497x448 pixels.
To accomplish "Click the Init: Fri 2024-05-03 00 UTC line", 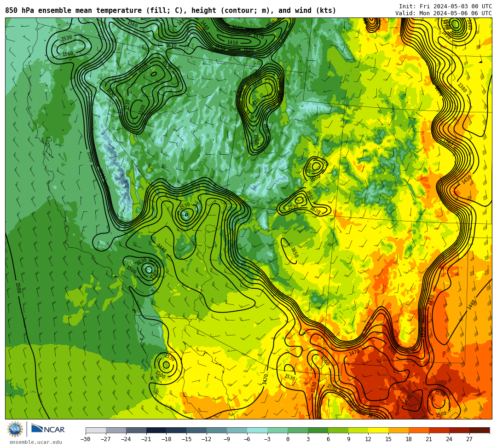I will (445, 6).
